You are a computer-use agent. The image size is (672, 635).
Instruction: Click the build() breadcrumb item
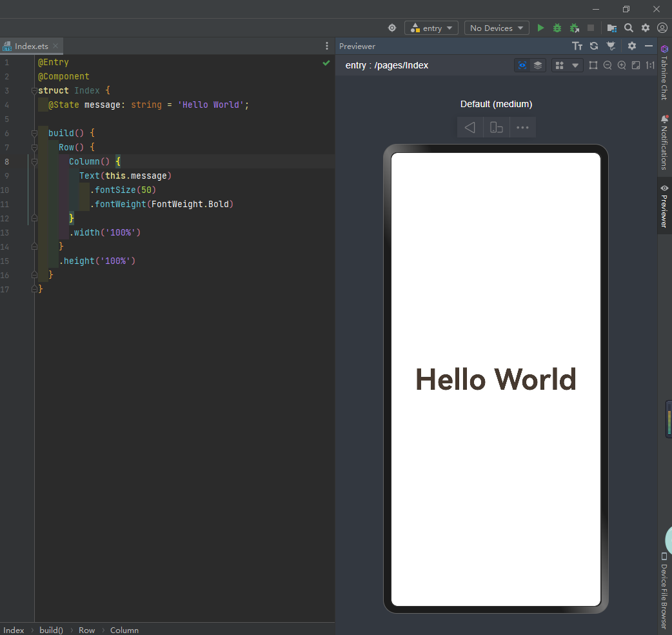pyautogui.click(x=51, y=630)
